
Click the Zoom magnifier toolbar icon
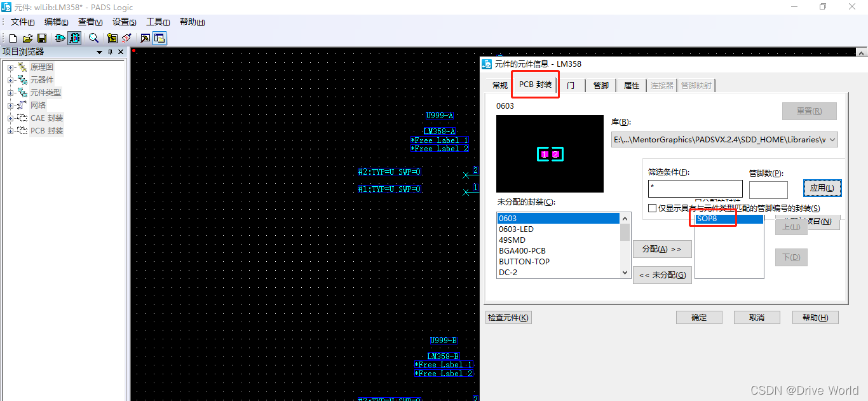pos(93,38)
